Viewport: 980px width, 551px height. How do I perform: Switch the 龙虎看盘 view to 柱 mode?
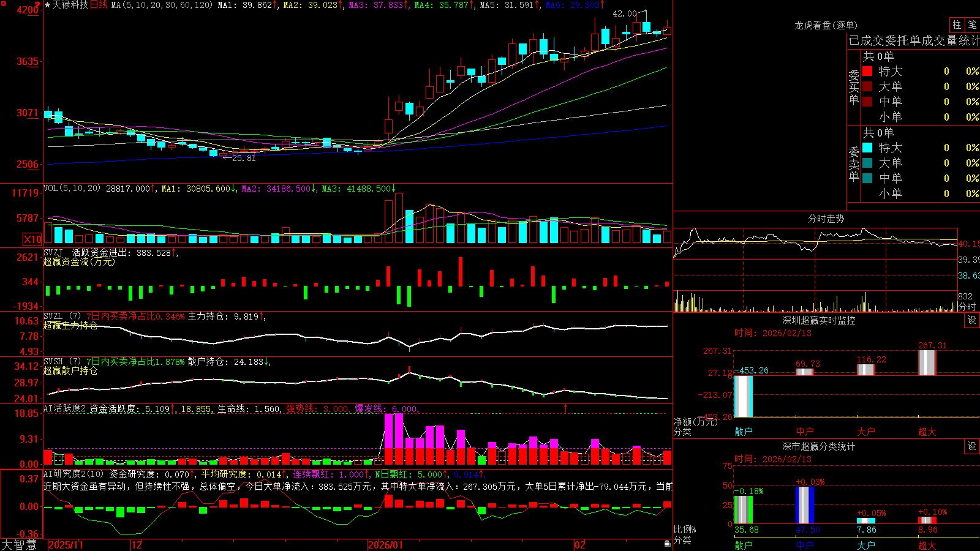pos(957,25)
